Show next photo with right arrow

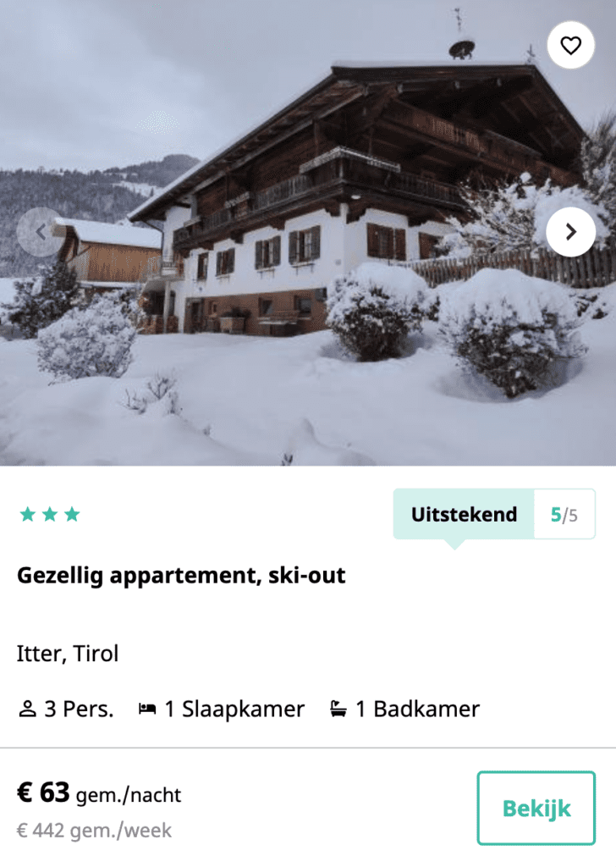click(570, 232)
